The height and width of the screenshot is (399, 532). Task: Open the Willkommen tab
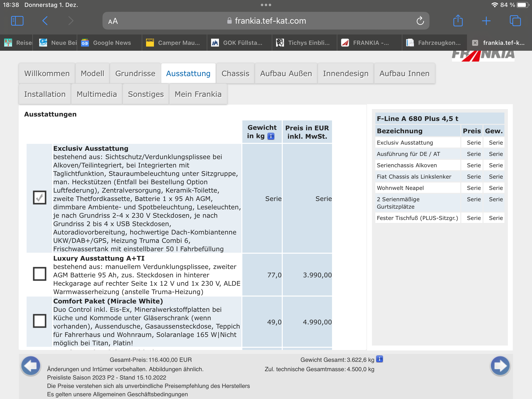[x=47, y=73]
